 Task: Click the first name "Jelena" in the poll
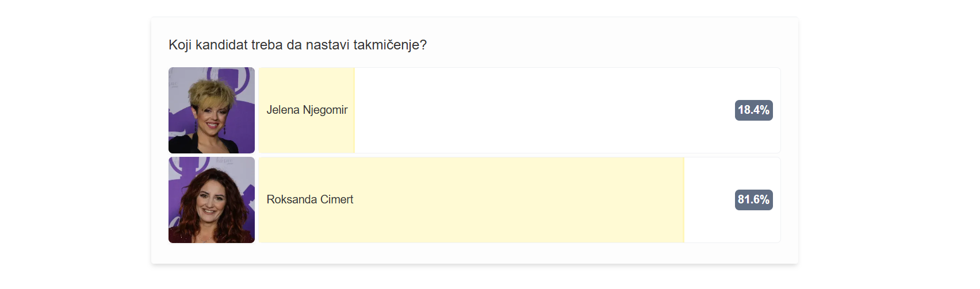click(283, 110)
